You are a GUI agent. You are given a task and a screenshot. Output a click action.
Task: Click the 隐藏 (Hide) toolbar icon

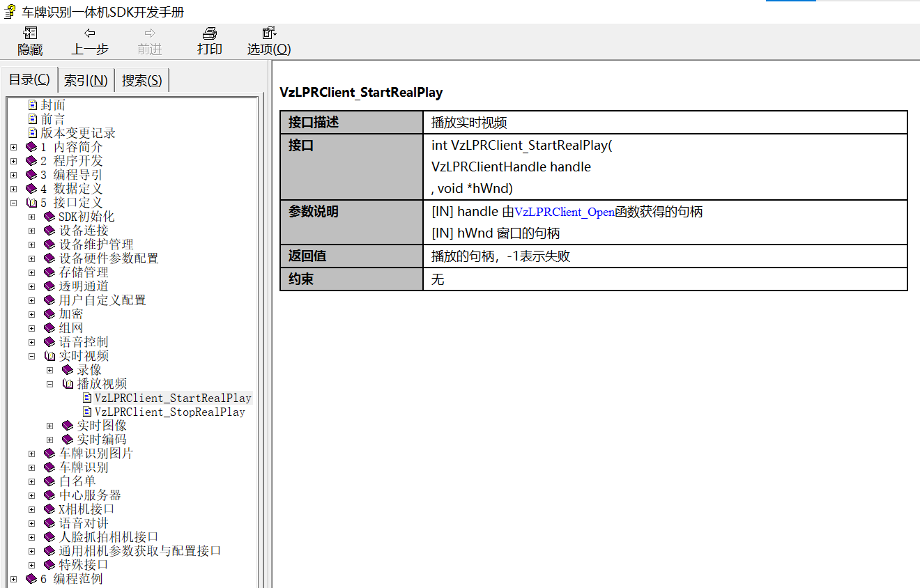30,33
